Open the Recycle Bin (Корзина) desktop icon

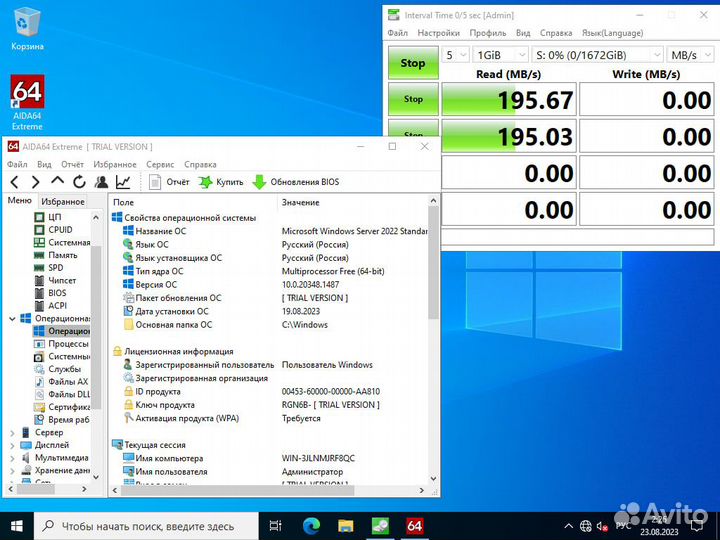click(27, 28)
